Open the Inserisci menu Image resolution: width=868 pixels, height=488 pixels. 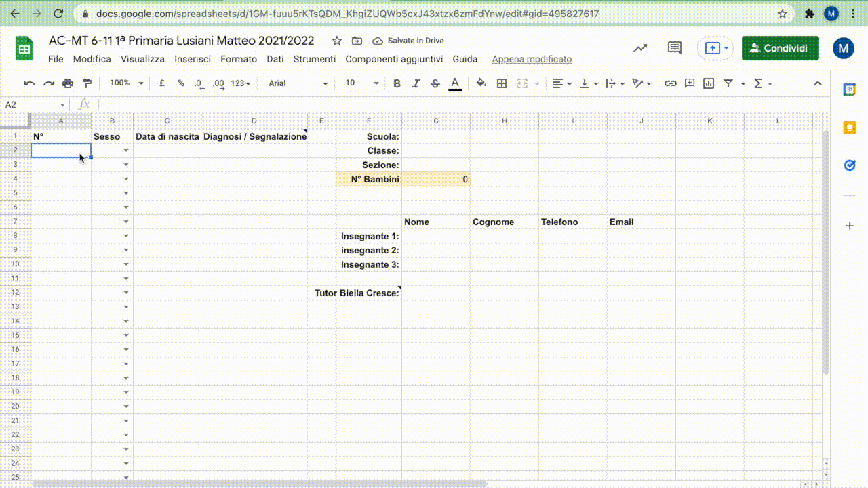tap(193, 59)
